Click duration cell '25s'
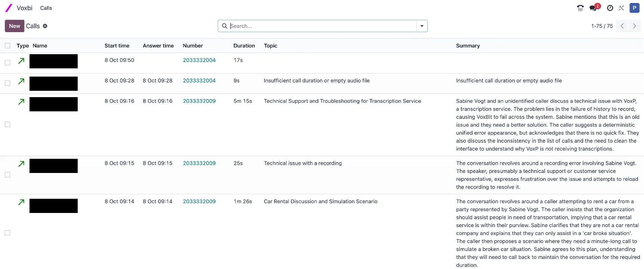Screen dimensions: 644x269 [238, 163]
